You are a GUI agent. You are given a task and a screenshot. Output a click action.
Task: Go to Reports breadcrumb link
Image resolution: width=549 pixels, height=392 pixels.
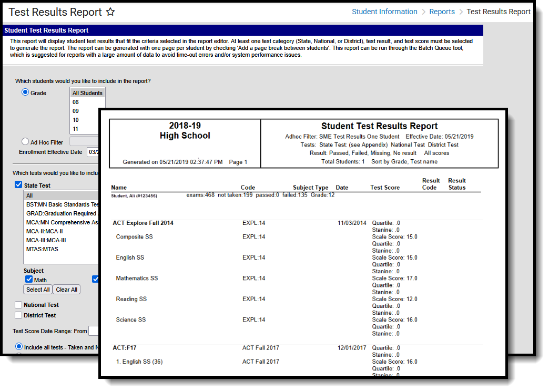442,12
